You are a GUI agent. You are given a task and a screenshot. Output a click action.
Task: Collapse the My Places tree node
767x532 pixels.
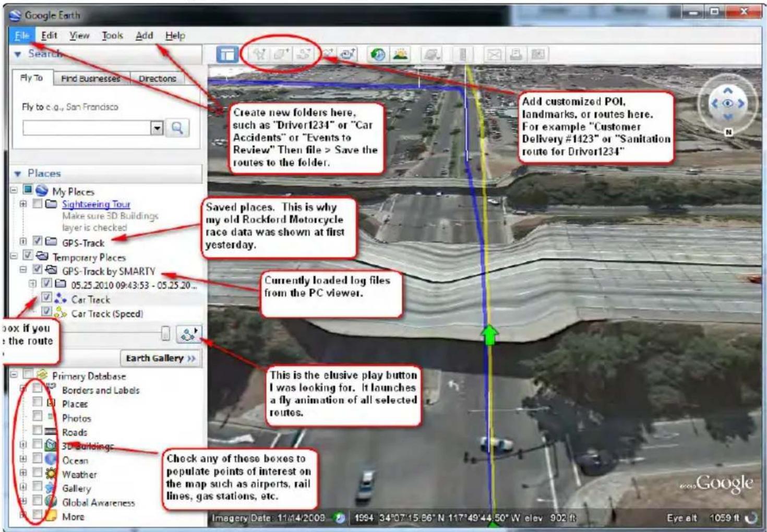[x=14, y=190]
